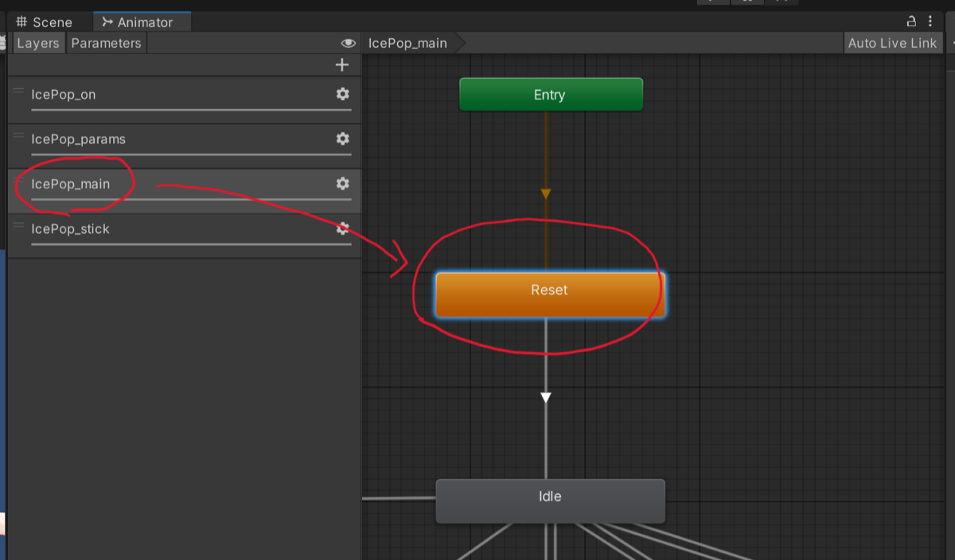Switch to the Scene tab
This screenshot has height=560, width=955.
coord(45,22)
